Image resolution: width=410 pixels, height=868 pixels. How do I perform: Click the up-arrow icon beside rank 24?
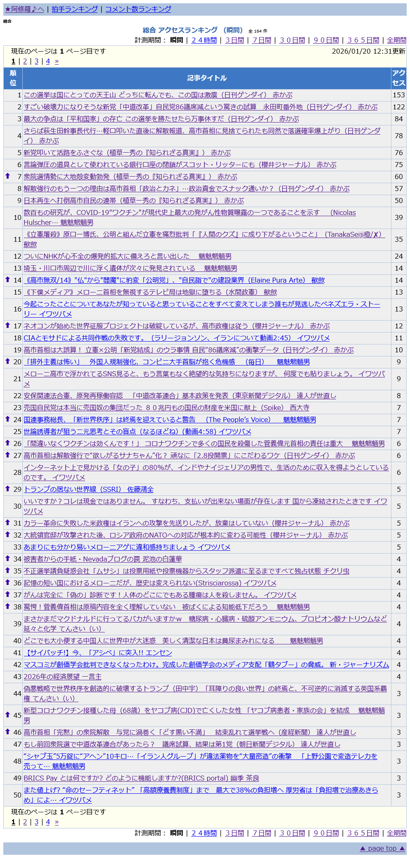point(7,419)
